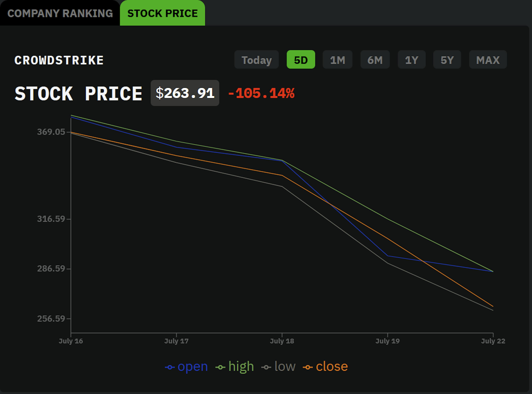Toggle the open series legend icon

[x=170, y=367]
